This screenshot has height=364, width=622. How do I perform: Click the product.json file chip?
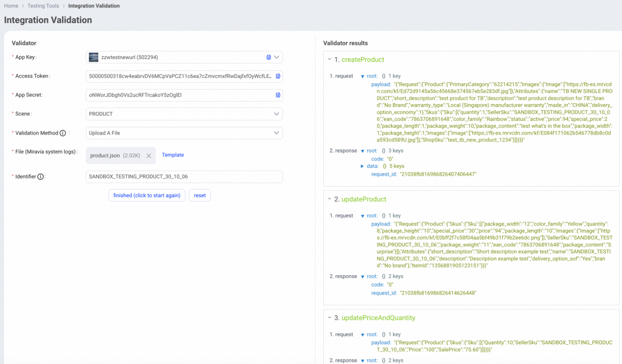point(121,155)
